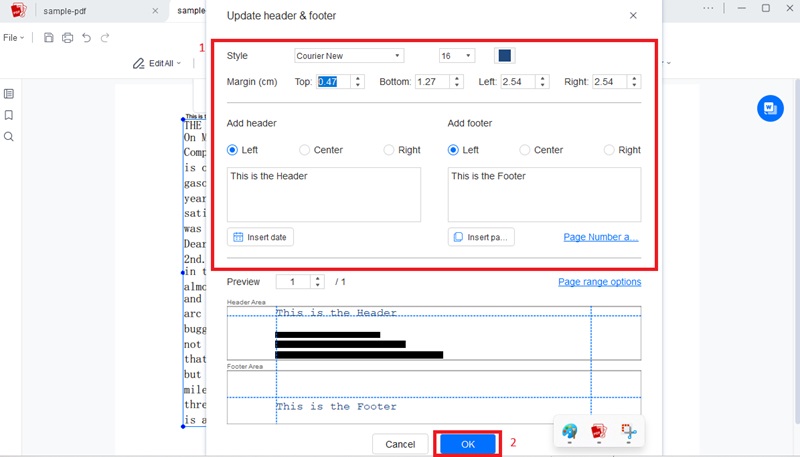Open the dark blue font color swatch
The image size is (800, 457).
coord(505,56)
